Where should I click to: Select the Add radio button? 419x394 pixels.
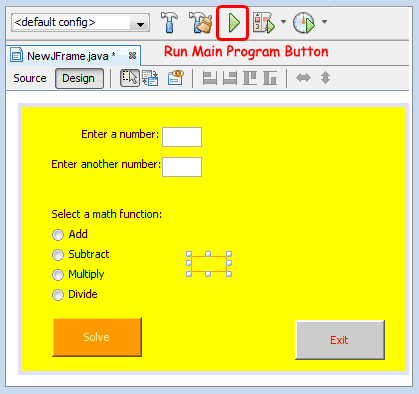click(x=58, y=235)
